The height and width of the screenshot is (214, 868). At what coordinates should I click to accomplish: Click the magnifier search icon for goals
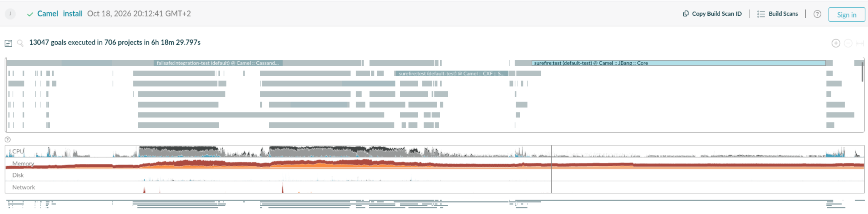[20, 43]
